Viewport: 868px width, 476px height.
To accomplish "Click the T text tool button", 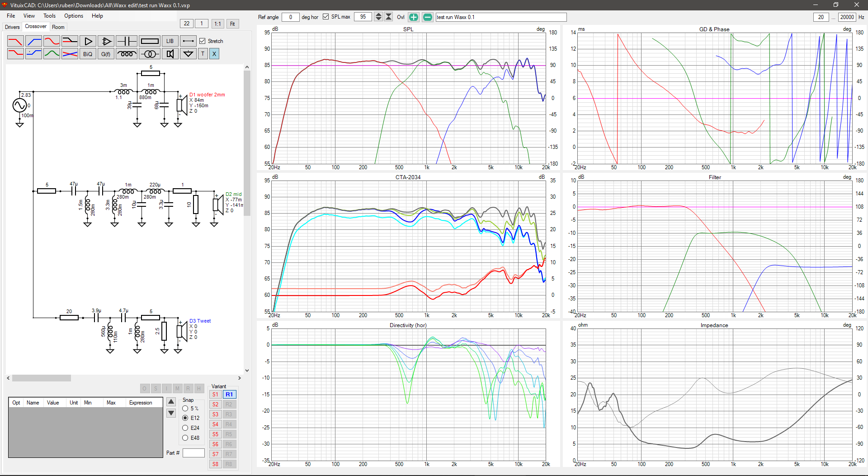I will pos(203,54).
